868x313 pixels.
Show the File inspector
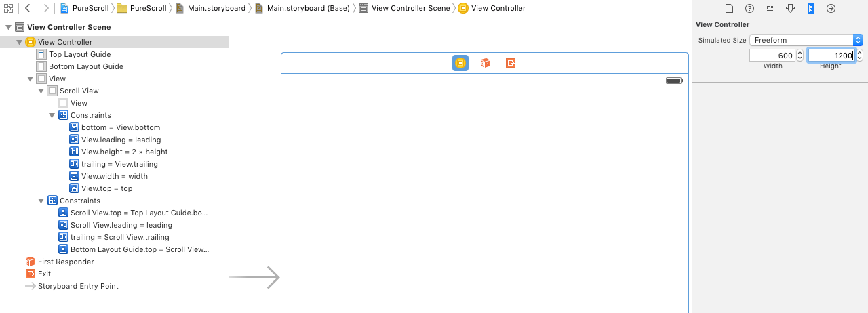[729, 8]
